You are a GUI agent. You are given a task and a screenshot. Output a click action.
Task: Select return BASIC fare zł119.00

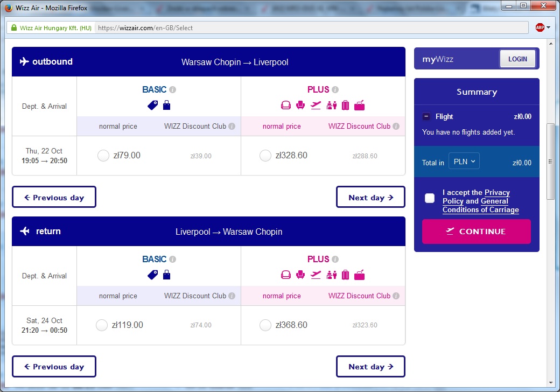[102, 325]
